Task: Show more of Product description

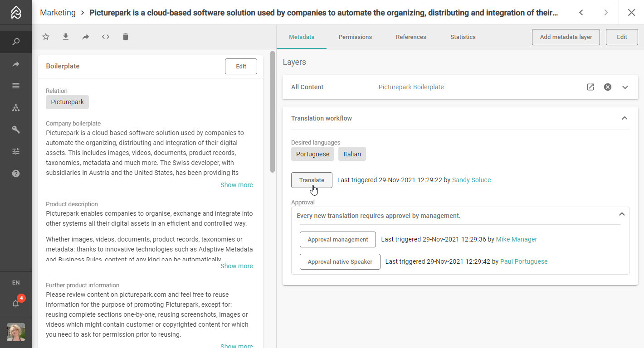Action: tap(237, 266)
